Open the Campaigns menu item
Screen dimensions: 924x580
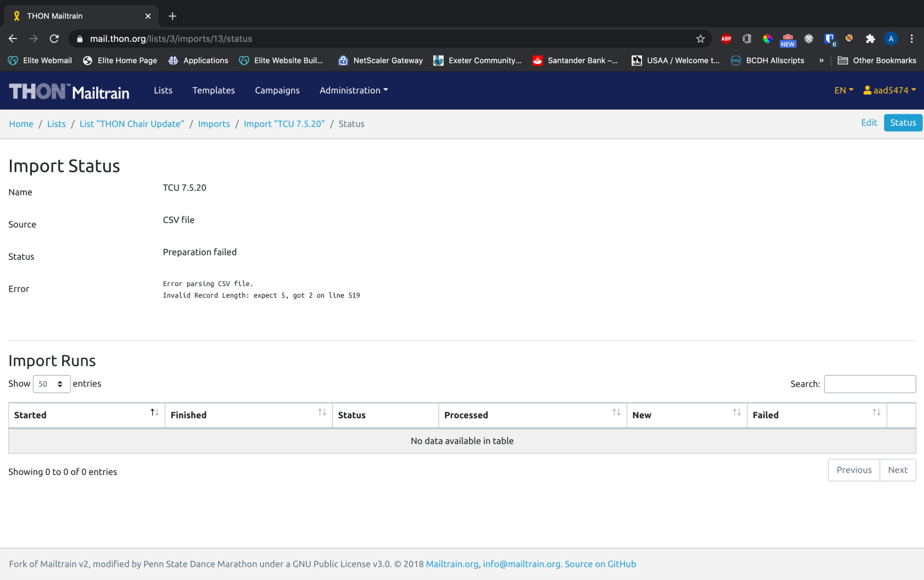coord(277,90)
